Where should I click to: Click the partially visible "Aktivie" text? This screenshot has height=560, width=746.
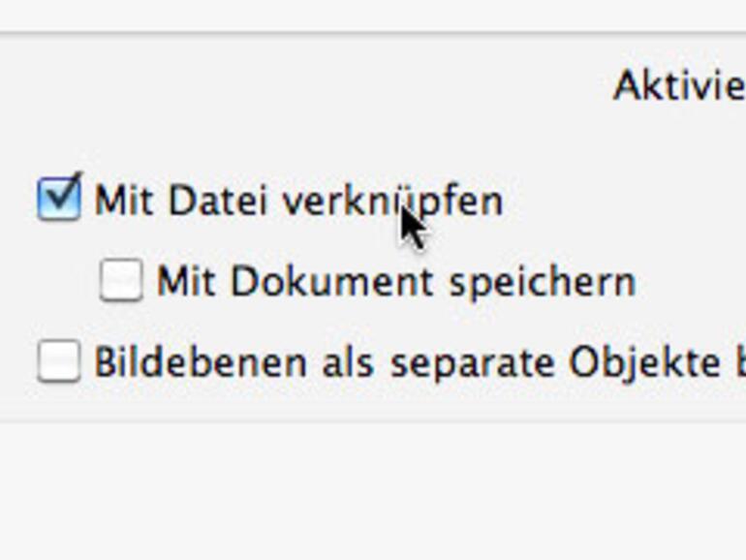pyautogui.click(x=678, y=87)
